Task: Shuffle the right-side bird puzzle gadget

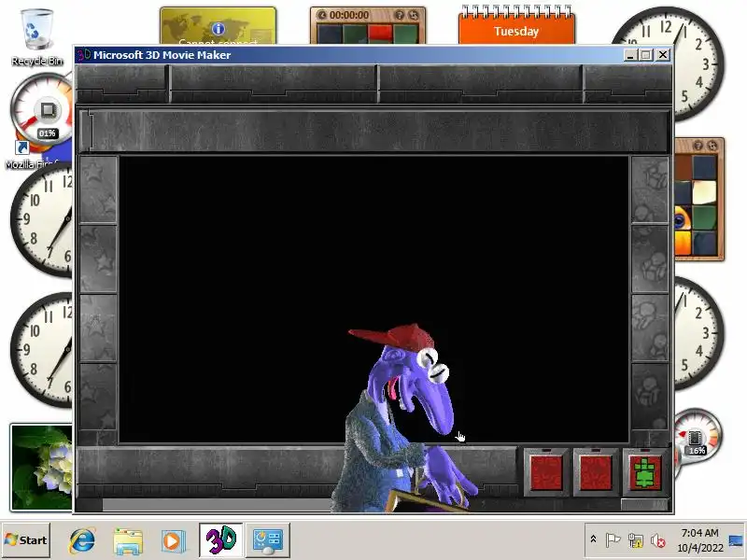Action: 712,146
